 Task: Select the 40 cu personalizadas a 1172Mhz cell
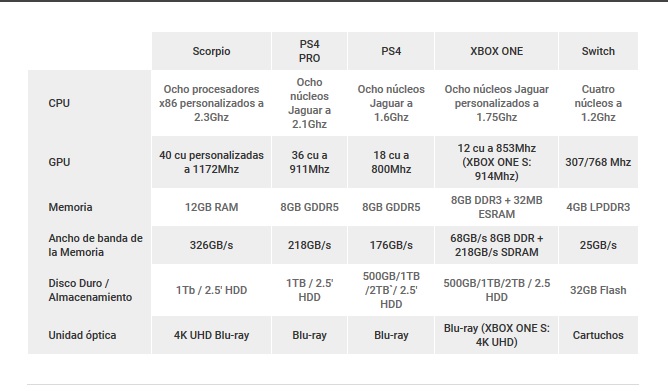(x=211, y=162)
